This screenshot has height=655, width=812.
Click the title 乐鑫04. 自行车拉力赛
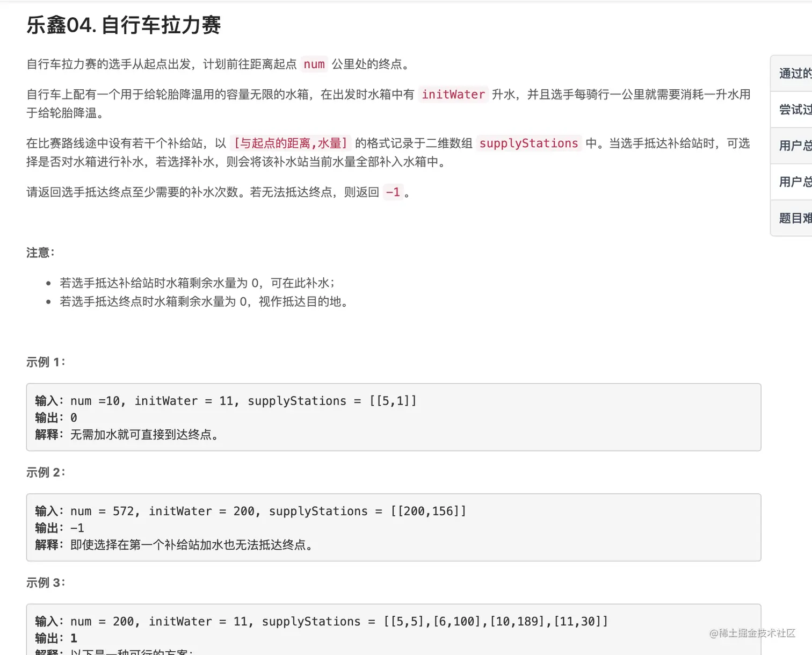tap(124, 25)
